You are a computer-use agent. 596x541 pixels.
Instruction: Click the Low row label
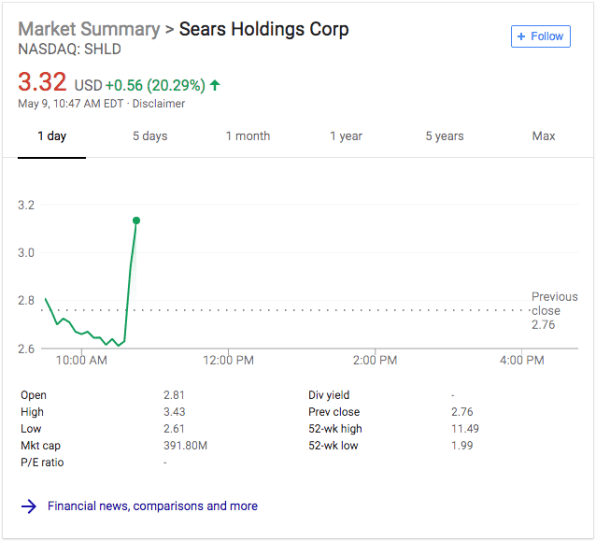[31, 428]
